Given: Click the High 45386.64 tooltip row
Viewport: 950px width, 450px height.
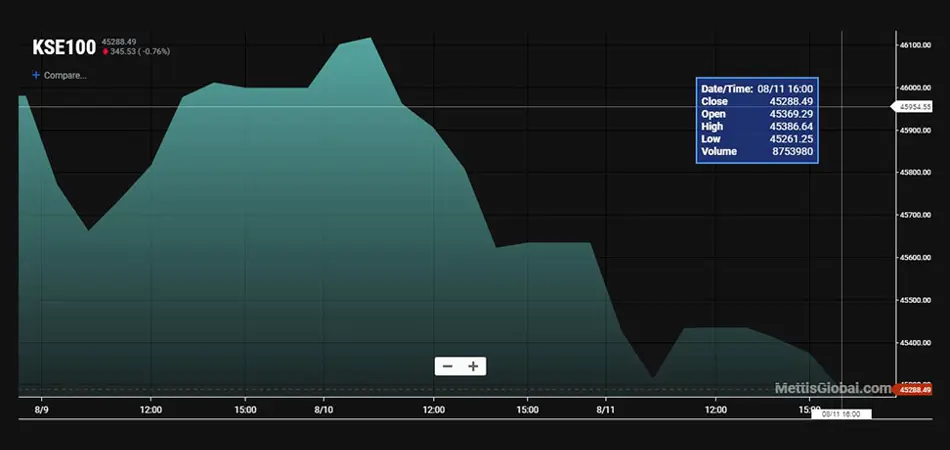Looking at the screenshot, I should click(757, 127).
